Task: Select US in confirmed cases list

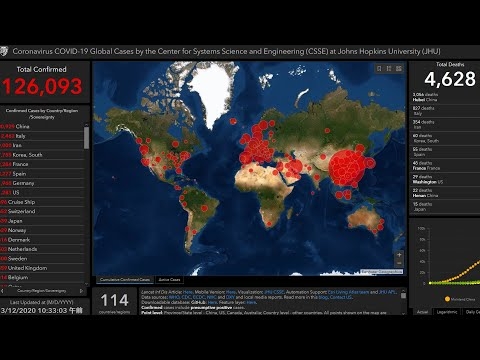Action: point(42,193)
